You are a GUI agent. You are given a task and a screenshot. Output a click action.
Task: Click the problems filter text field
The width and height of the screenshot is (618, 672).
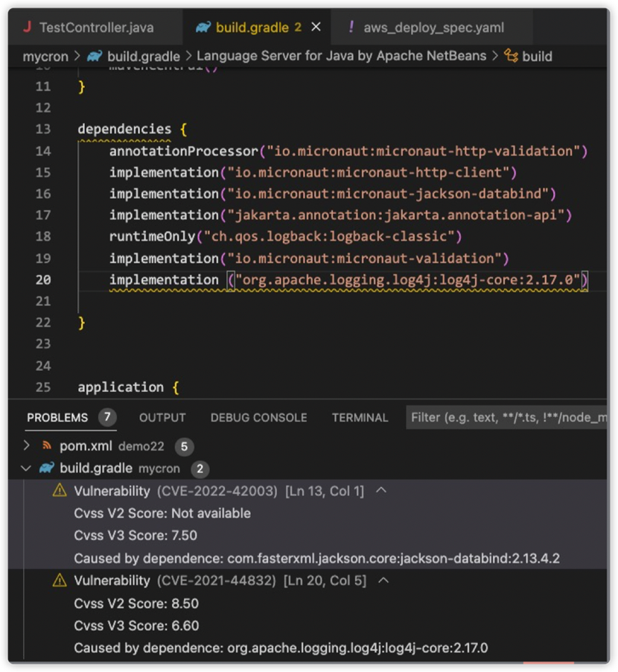click(509, 418)
